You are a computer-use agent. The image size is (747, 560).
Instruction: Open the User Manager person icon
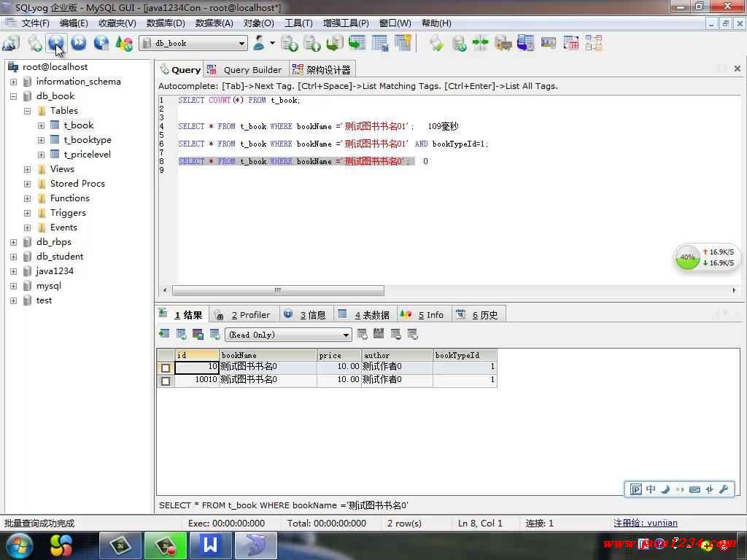[259, 43]
